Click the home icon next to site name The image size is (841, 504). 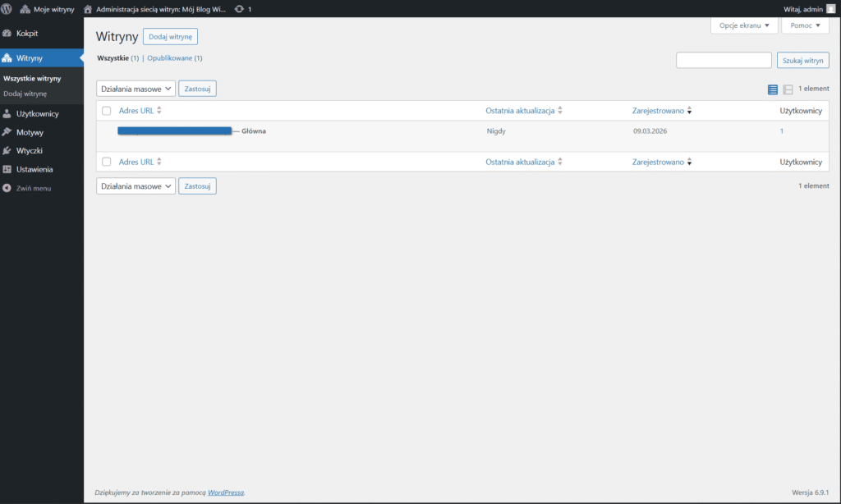(88, 8)
